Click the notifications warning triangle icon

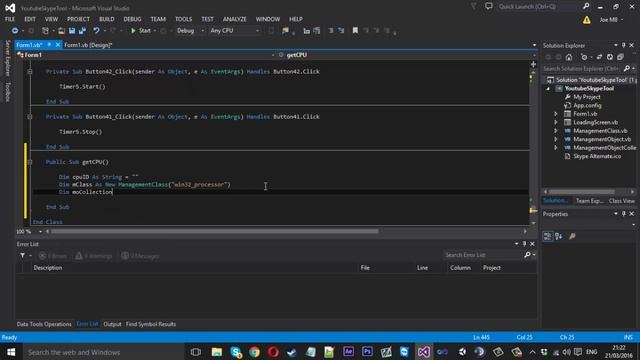pos(587,20)
